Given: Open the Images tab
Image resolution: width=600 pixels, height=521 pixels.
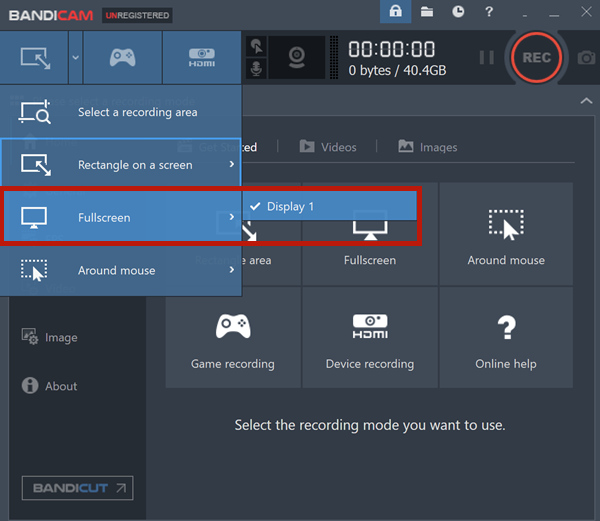Looking at the screenshot, I should (x=428, y=147).
